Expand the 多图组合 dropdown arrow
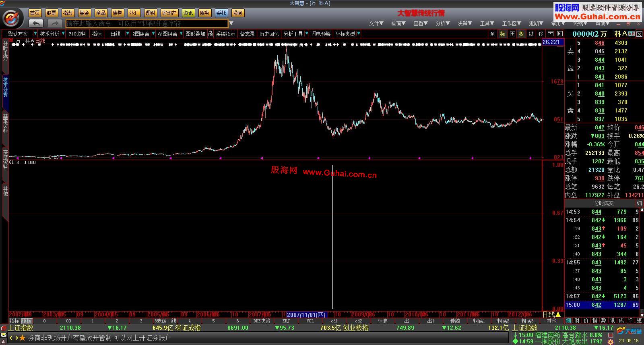Screen dimensions: 644x345 click(x=181, y=33)
